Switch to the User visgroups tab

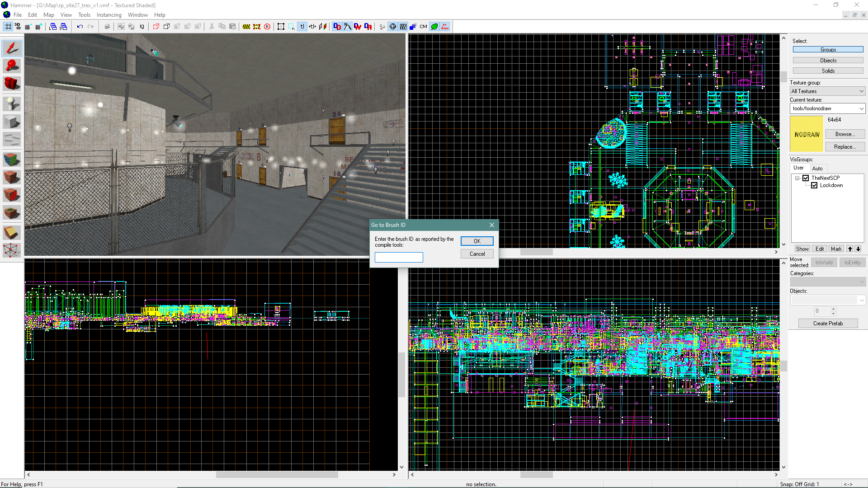pyautogui.click(x=799, y=168)
